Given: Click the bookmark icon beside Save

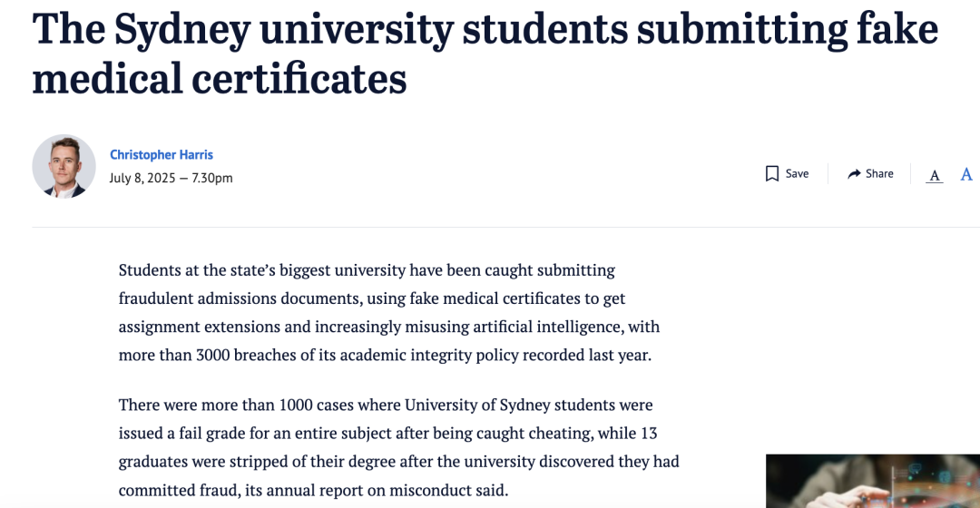Looking at the screenshot, I should pos(772,173).
